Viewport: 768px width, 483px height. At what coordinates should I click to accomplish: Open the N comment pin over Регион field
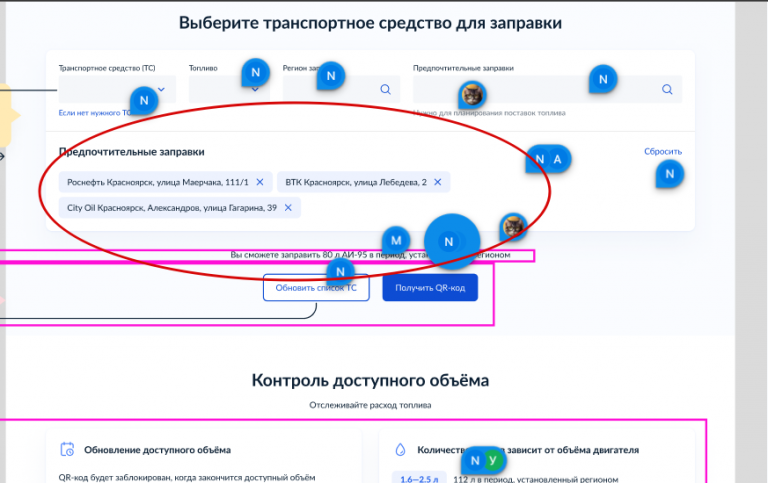(x=331, y=76)
